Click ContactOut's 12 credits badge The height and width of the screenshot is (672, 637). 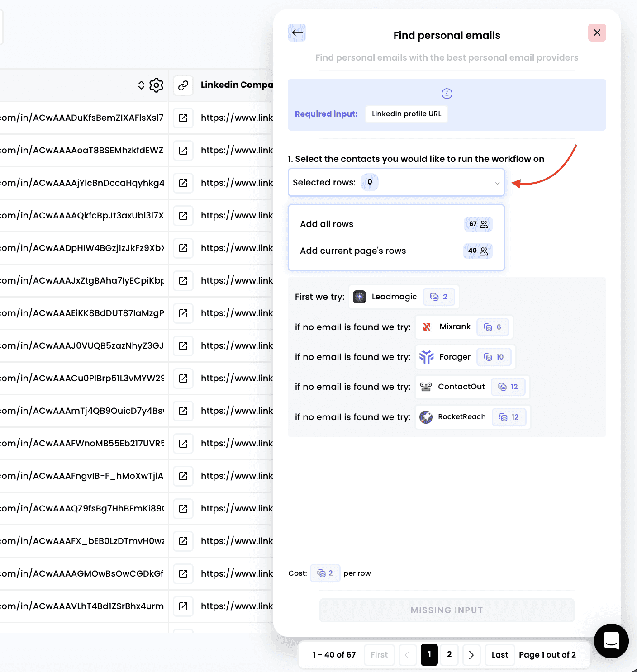[508, 387]
